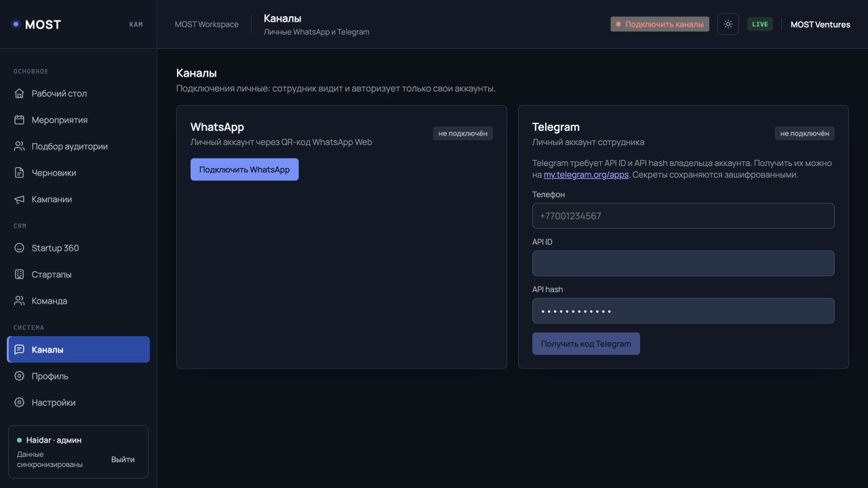The height and width of the screenshot is (488, 868).
Task: Click Получить код Telegram button
Action: [586, 344]
